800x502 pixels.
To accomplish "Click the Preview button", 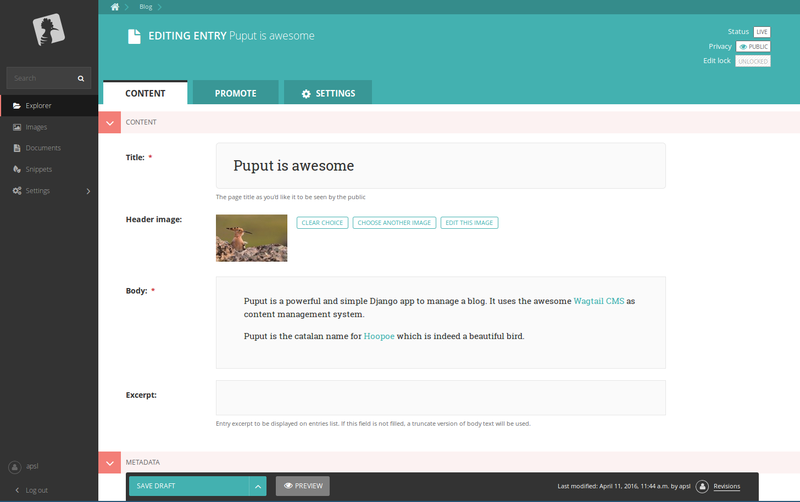I will point(302,486).
